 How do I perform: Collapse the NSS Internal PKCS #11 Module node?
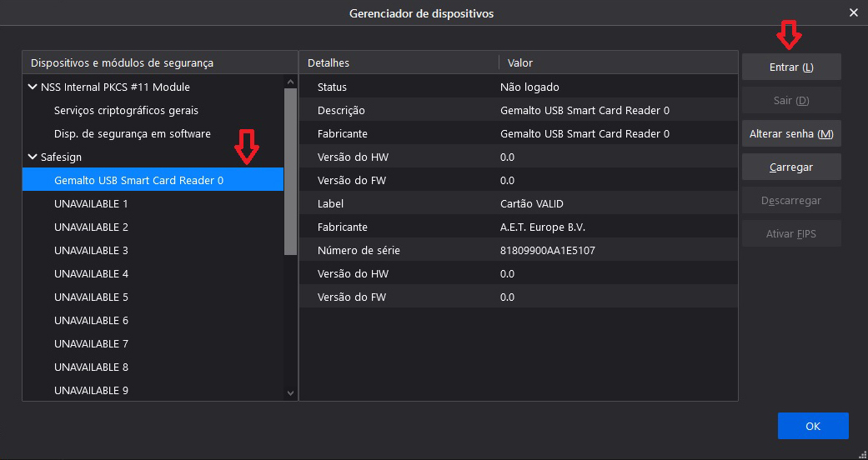[33, 87]
